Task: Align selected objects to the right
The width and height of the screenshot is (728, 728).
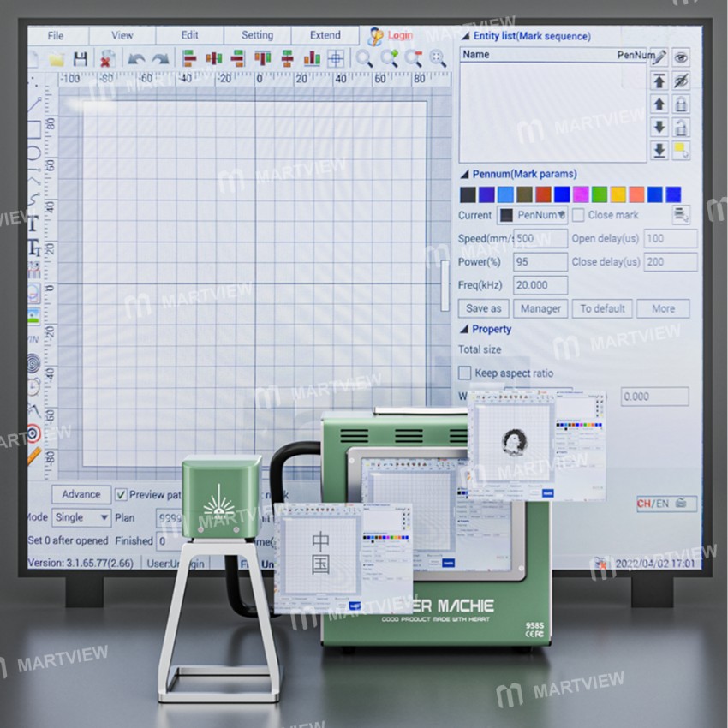Action: coord(238,58)
